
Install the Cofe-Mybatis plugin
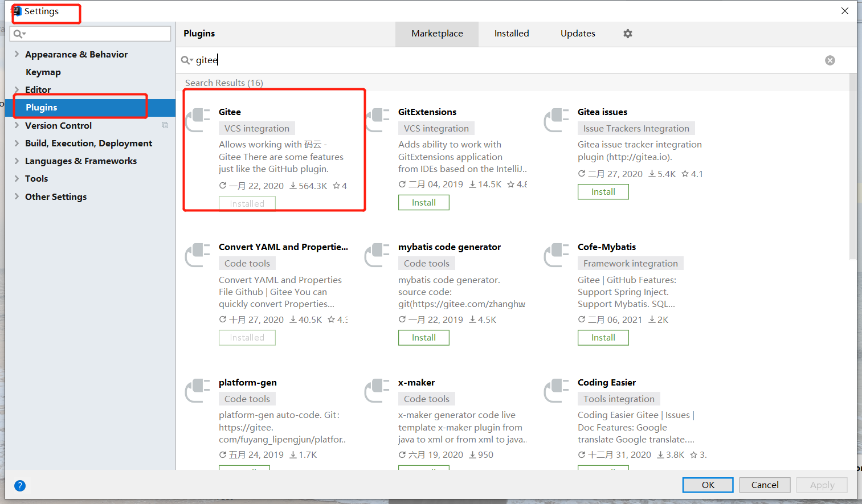(603, 338)
